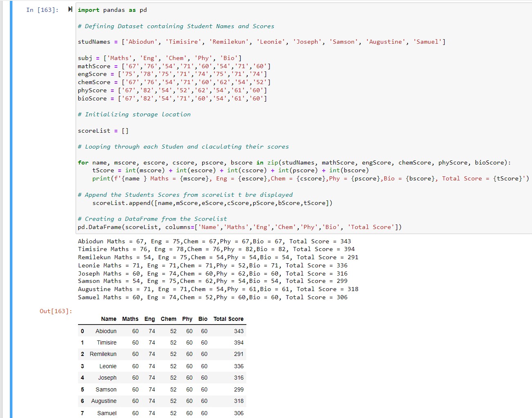Screen dimensions: 532x418
Task: Click the printed Leonie output line
Action: coord(212,265)
